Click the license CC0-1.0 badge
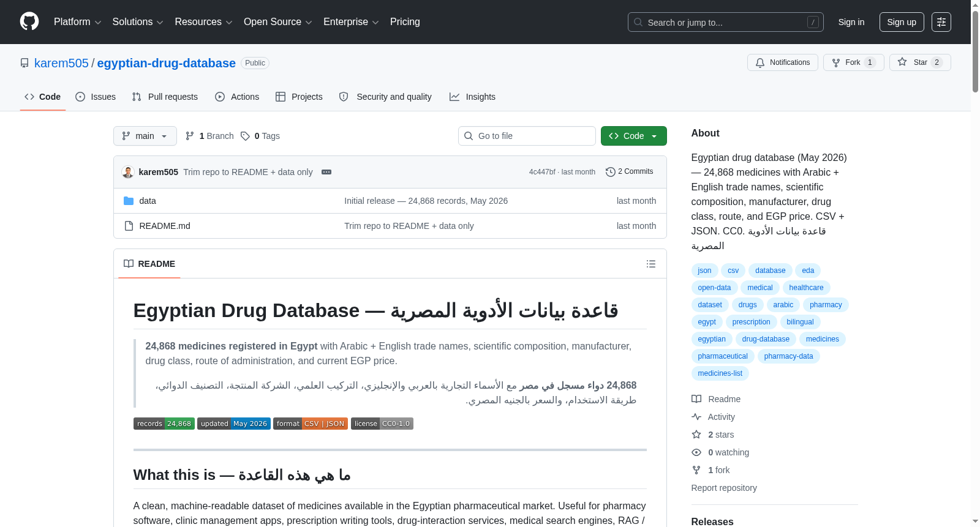The height and width of the screenshot is (527, 980). (382, 424)
